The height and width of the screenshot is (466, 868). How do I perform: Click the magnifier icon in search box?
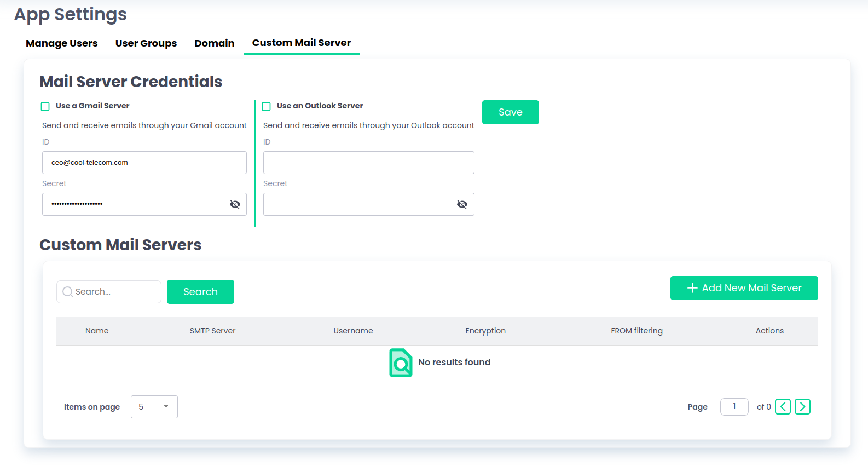(68, 292)
